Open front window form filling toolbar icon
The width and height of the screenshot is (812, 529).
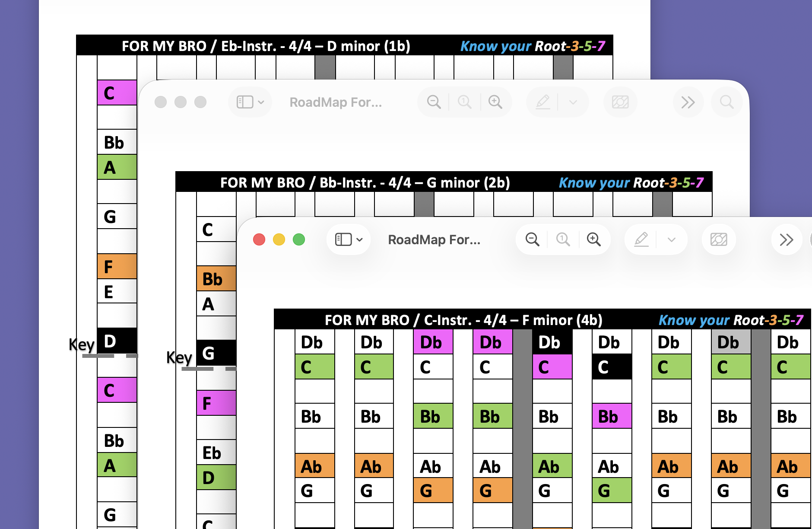(719, 239)
